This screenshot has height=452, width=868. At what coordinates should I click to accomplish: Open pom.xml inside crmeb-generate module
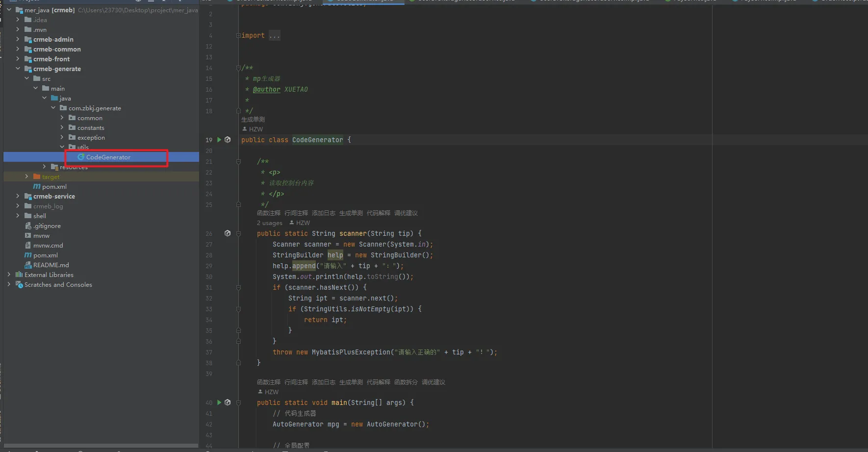point(54,187)
